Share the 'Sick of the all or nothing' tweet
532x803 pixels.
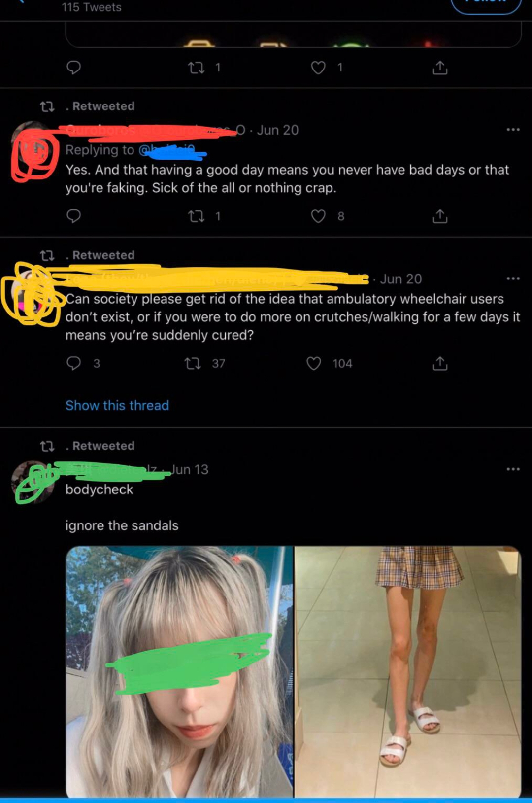coord(440,216)
